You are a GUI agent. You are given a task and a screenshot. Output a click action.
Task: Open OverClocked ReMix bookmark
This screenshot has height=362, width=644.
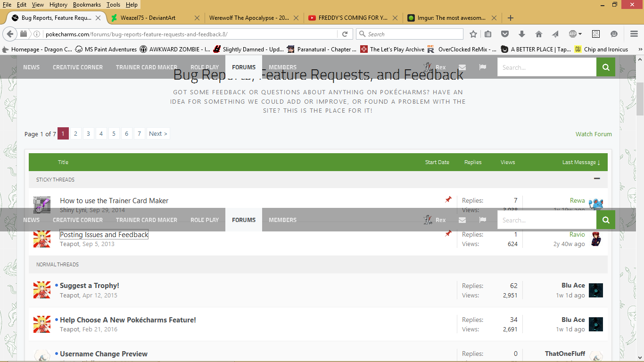click(462, 49)
